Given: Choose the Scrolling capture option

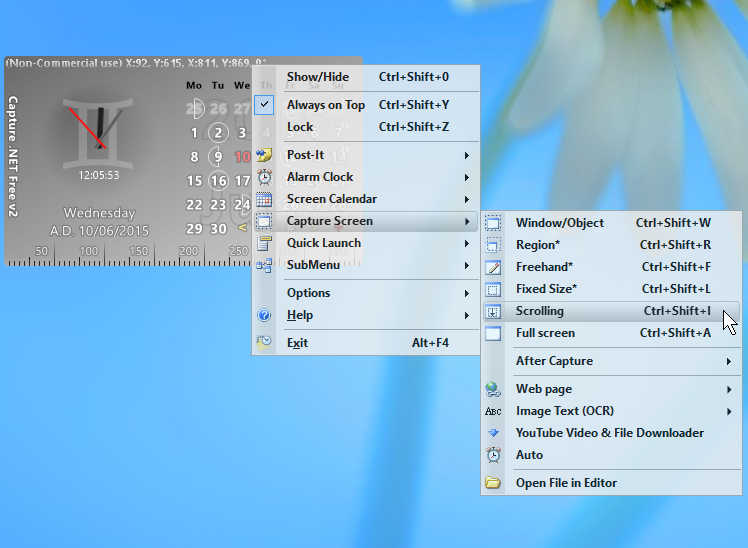Looking at the screenshot, I should coord(611,311).
